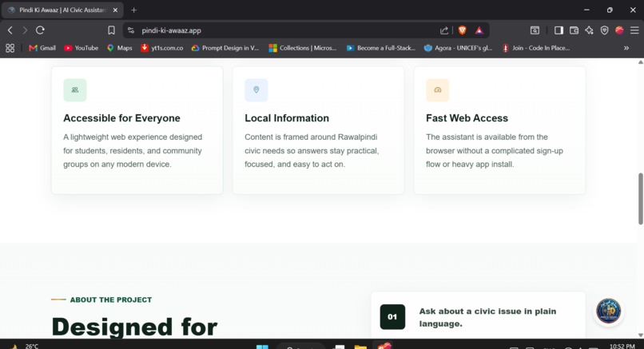Click the Designed for headline
The image size is (644, 349).
(x=134, y=327)
